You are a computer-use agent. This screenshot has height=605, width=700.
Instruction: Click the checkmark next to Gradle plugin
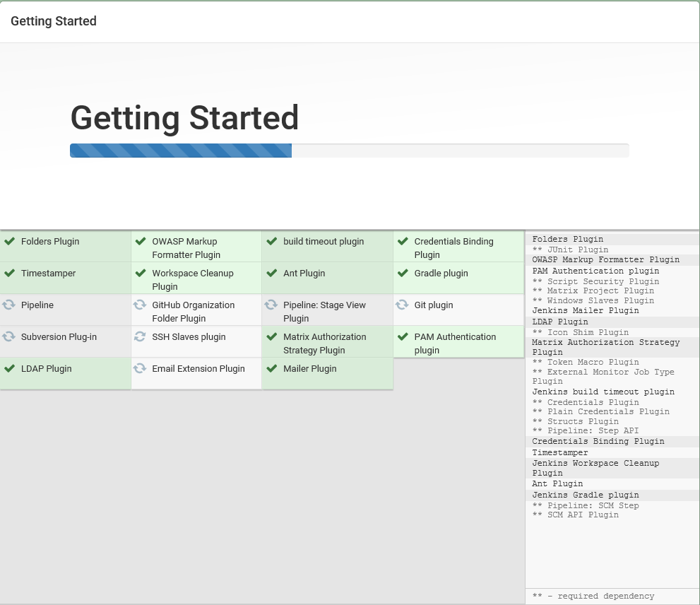(403, 273)
